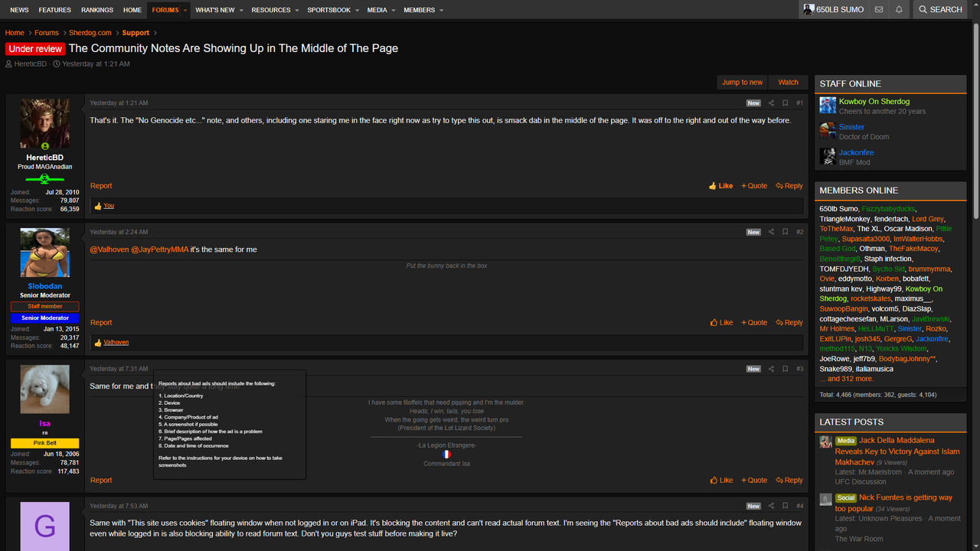Open HereticBD's avatar profile
The width and height of the screenshot is (980, 551).
pyautogui.click(x=44, y=123)
